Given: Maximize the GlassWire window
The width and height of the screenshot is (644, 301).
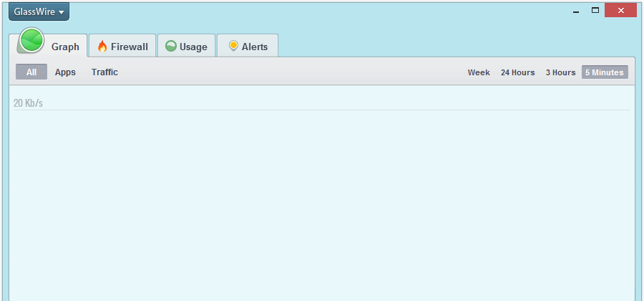Looking at the screenshot, I should point(595,10).
